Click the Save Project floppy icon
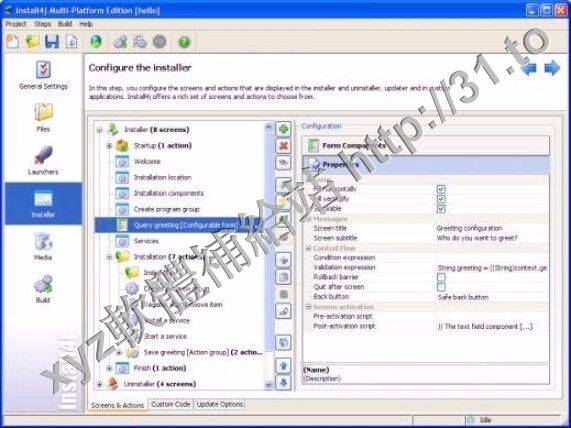The width and height of the screenshot is (571, 428). [52, 42]
